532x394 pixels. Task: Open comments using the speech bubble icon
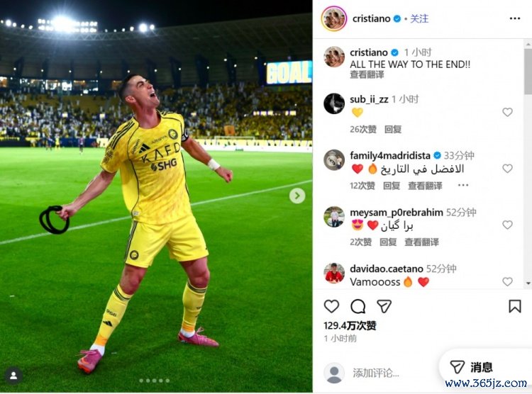[358, 306]
